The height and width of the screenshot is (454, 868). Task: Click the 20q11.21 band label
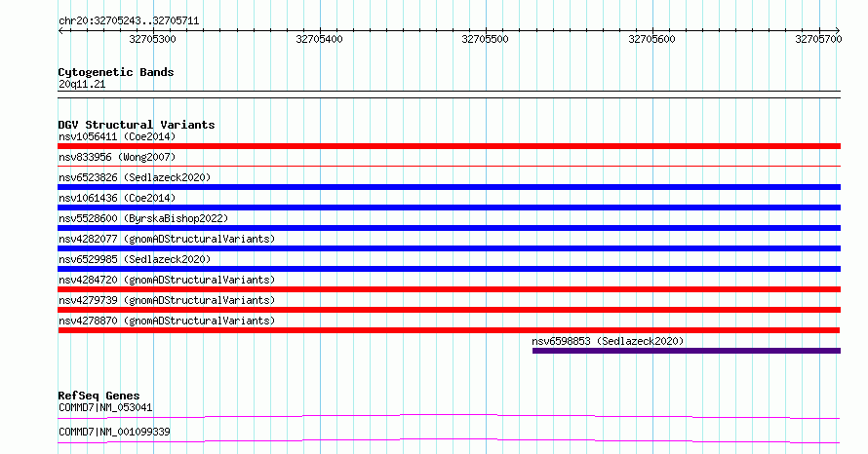[x=82, y=84]
